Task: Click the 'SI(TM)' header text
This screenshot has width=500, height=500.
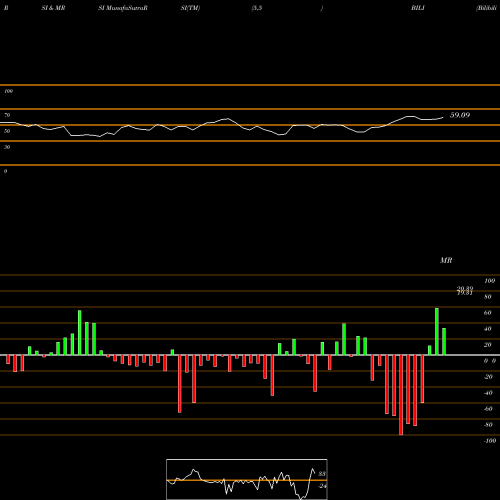Action: pos(190,8)
